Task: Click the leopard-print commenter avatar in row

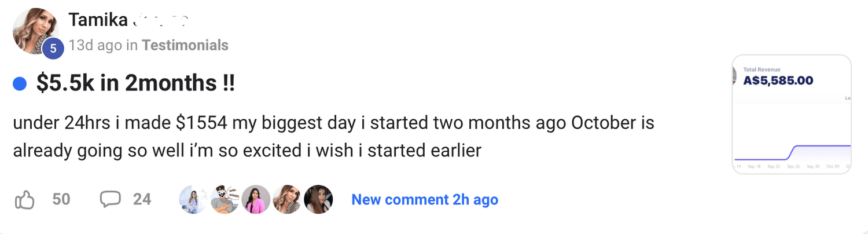Action: 286,200
